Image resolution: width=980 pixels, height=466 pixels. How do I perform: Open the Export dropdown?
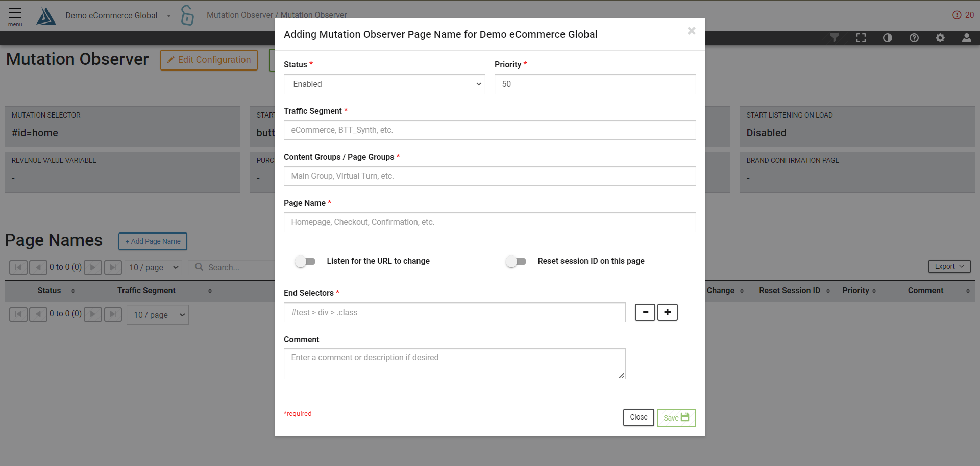click(x=949, y=266)
